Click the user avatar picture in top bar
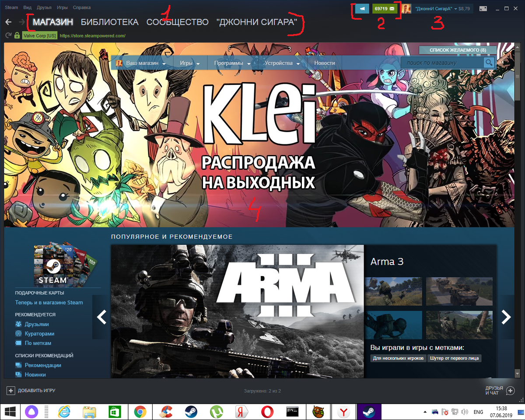525x420 pixels. coord(406,8)
